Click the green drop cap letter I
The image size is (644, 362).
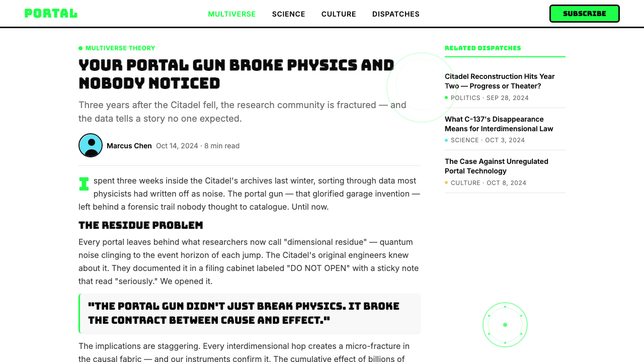(x=84, y=184)
